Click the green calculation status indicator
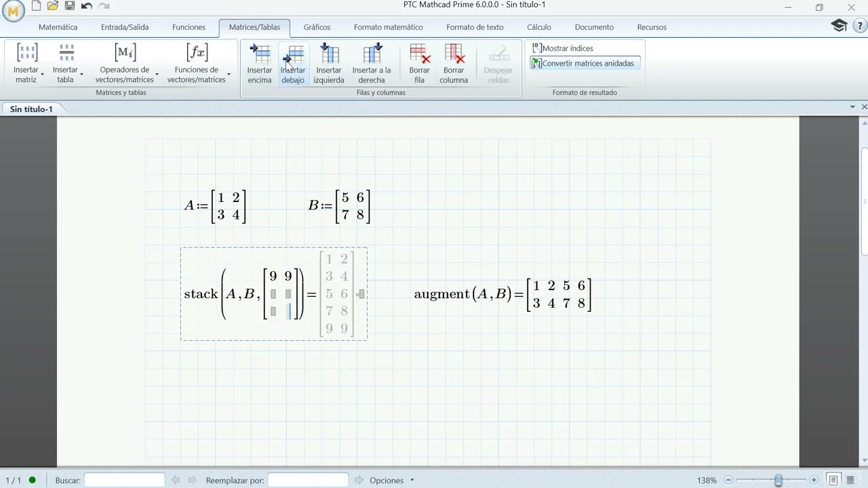The width and height of the screenshot is (868, 488). (32, 480)
